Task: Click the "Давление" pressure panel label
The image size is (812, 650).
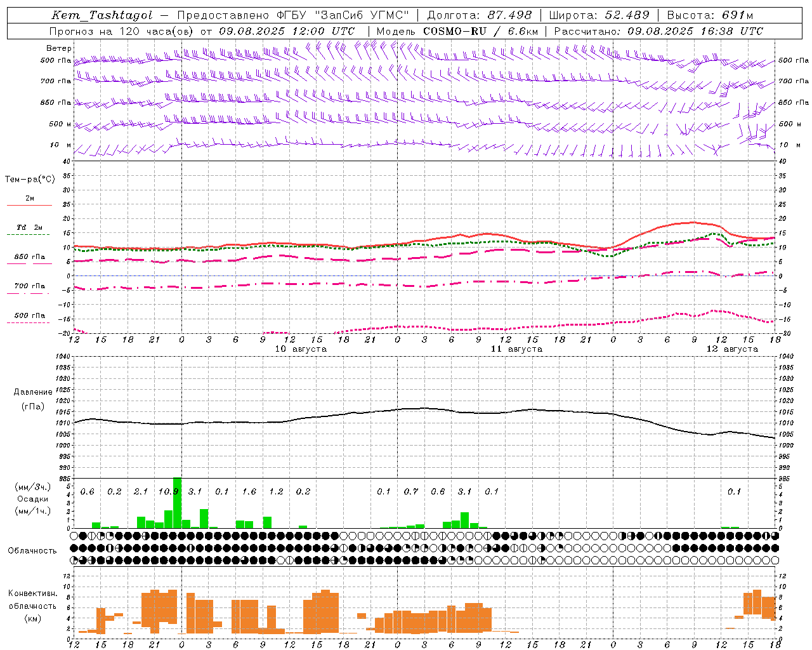Action: tap(33, 392)
